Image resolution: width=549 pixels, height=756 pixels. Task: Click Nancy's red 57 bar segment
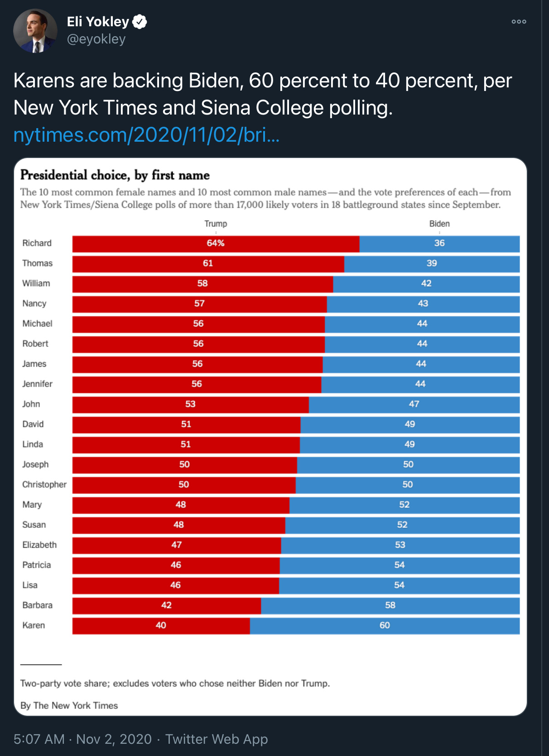point(199,304)
